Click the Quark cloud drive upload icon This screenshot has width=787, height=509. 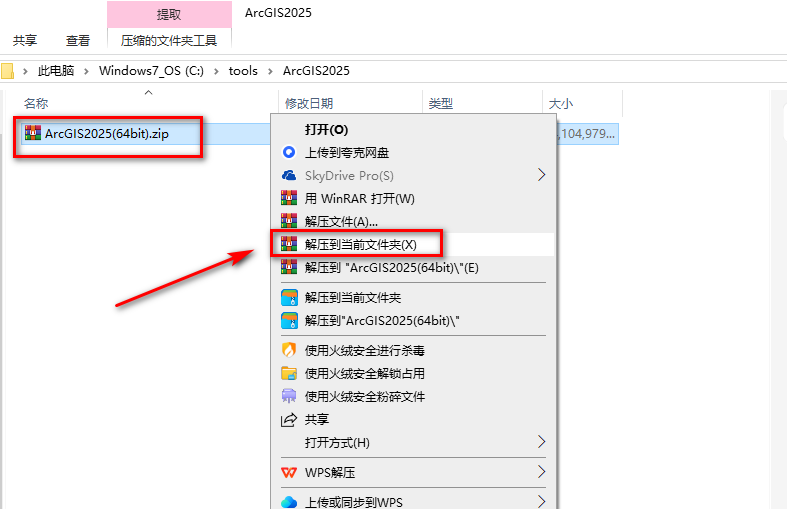(x=289, y=152)
